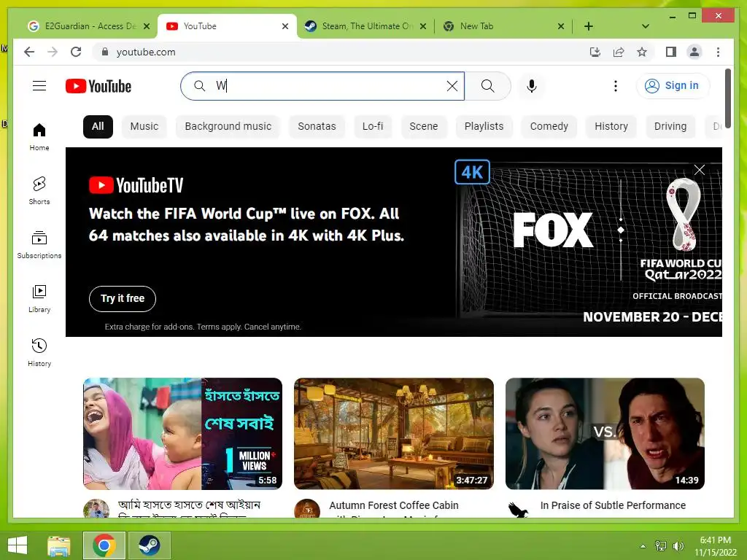Open History in the sidebar

click(x=39, y=352)
